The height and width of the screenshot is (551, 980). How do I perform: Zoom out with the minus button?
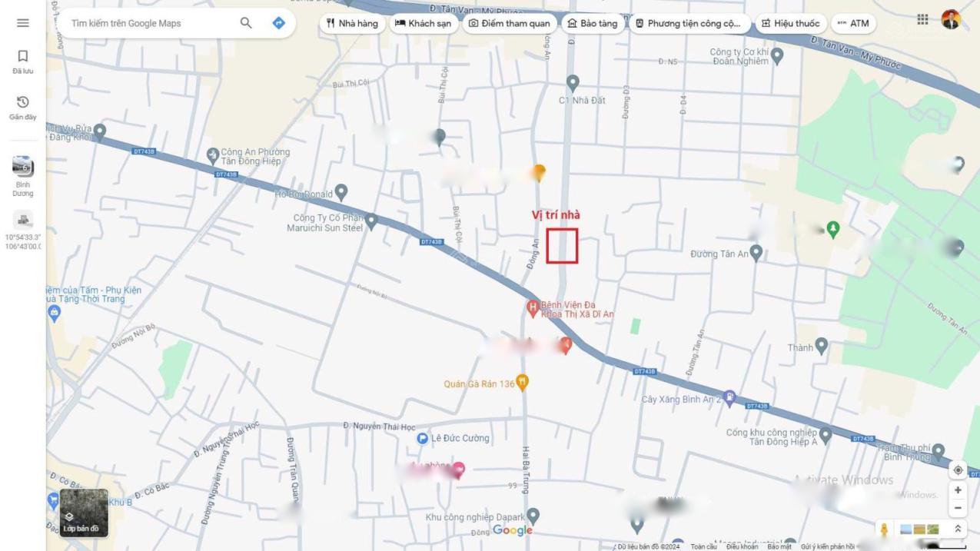click(x=958, y=508)
